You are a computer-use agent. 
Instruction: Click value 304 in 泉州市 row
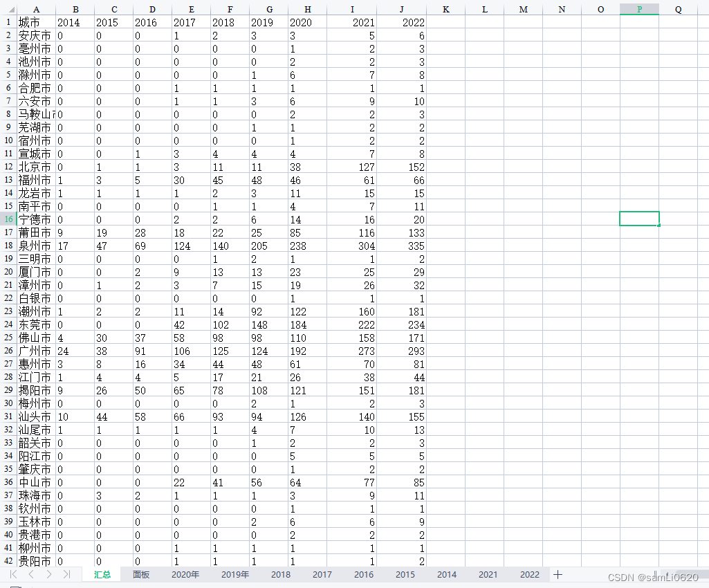click(x=352, y=246)
